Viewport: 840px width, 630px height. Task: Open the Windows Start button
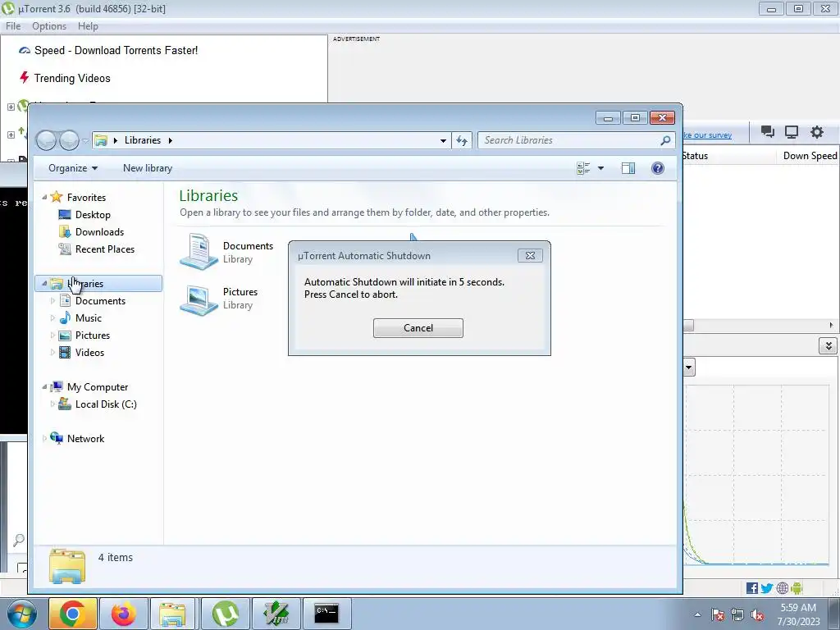click(22, 614)
